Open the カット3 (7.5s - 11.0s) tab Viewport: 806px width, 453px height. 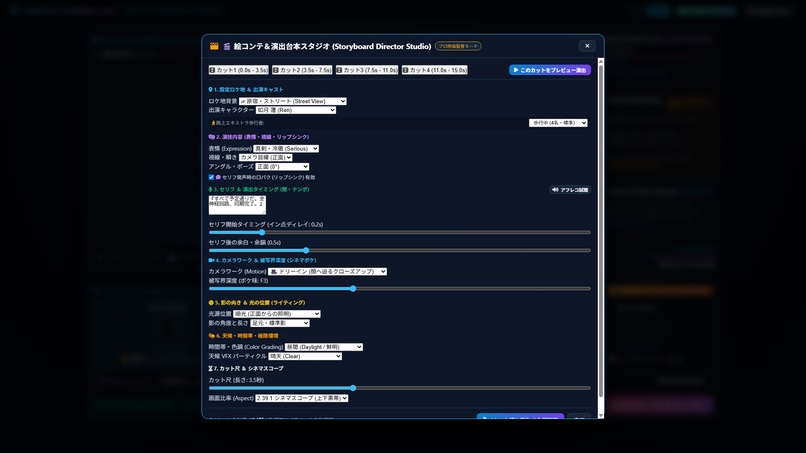pos(367,70)
